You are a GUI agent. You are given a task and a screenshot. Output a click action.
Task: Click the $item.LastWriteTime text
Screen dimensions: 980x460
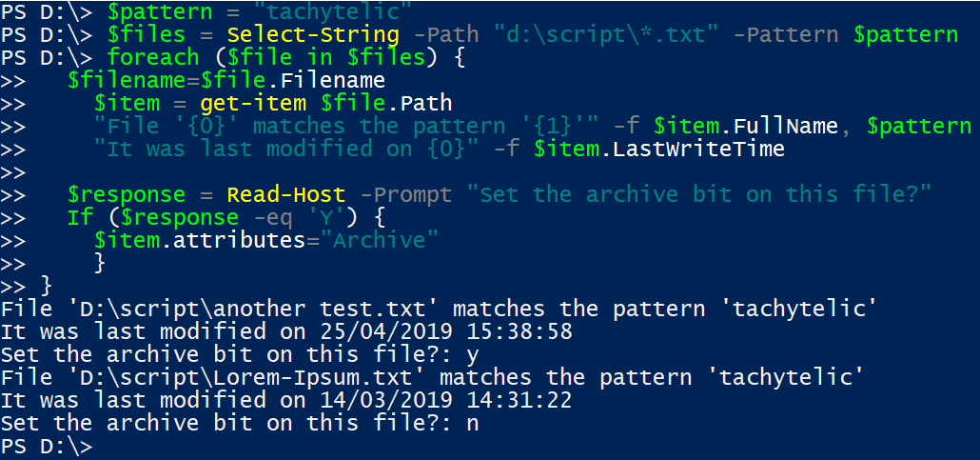(x=659, y=149)
